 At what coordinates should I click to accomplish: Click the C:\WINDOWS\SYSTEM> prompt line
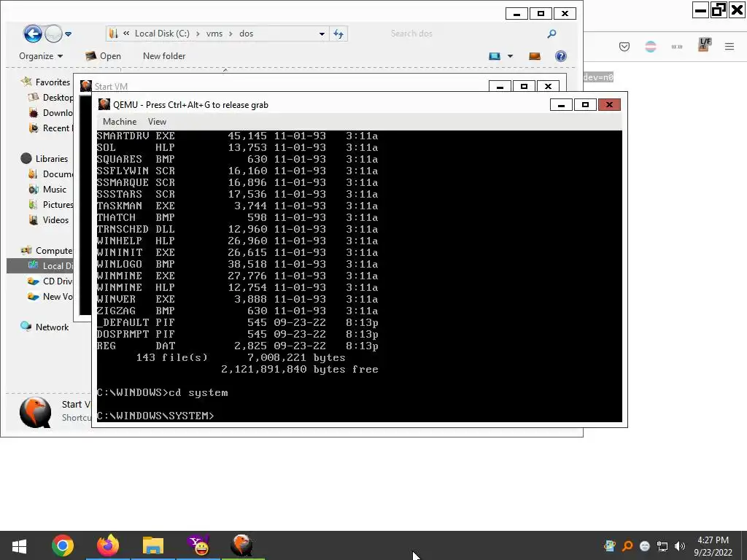tap(155, 416)
